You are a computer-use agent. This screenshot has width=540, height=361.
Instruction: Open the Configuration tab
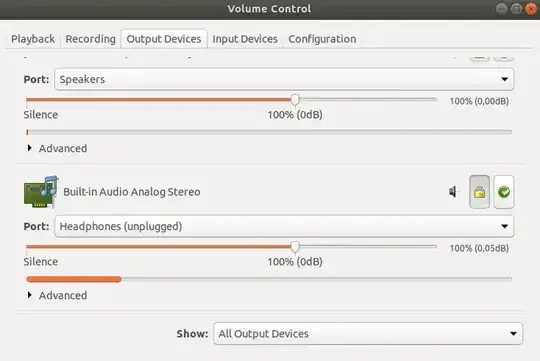click(x=322, y=39)
